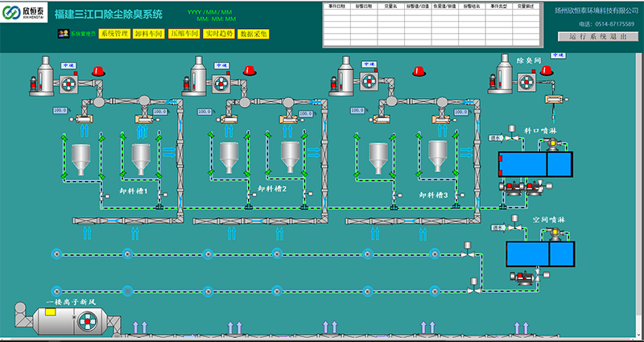This screenshot has width=644, height=342.
Task: Switch to the 压缩车间 page
Action: 184,34
